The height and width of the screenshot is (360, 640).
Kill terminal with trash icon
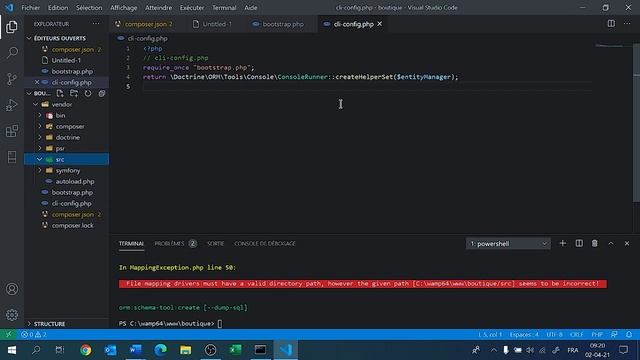click(595, 243)
